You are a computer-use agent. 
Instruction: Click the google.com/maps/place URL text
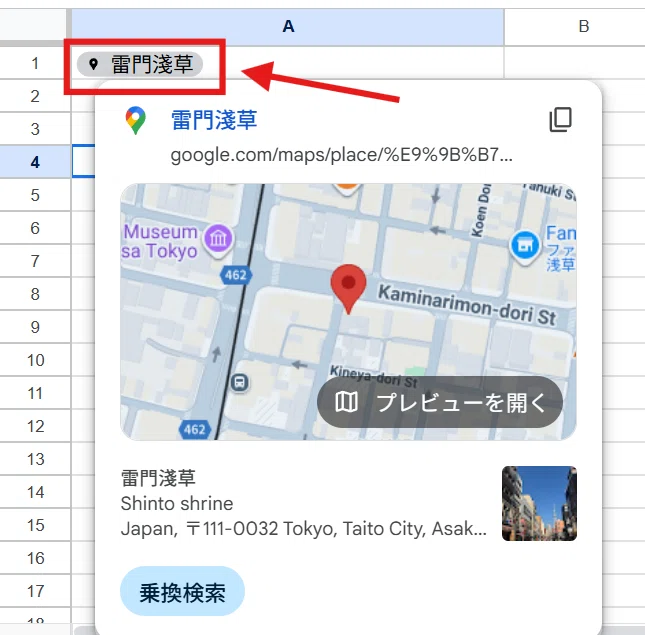[x=341, y=155]
